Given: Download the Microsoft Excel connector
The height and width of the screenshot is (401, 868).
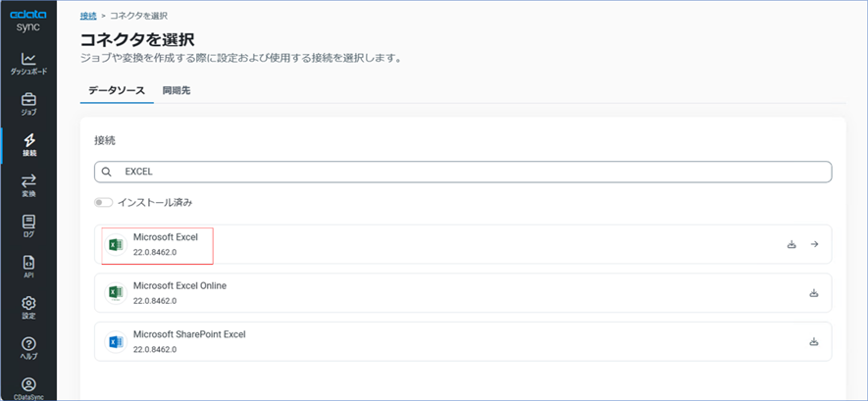Looking at the screenshot, I should [791, 244].
